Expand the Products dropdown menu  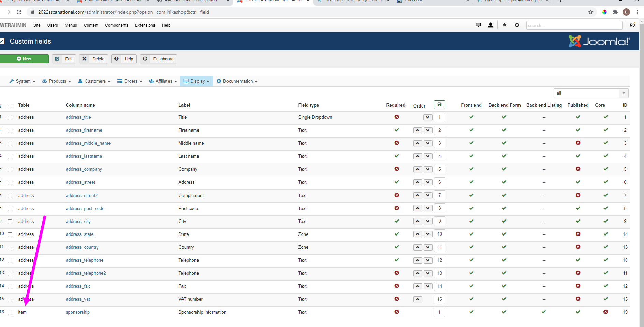tap(57, 81)
